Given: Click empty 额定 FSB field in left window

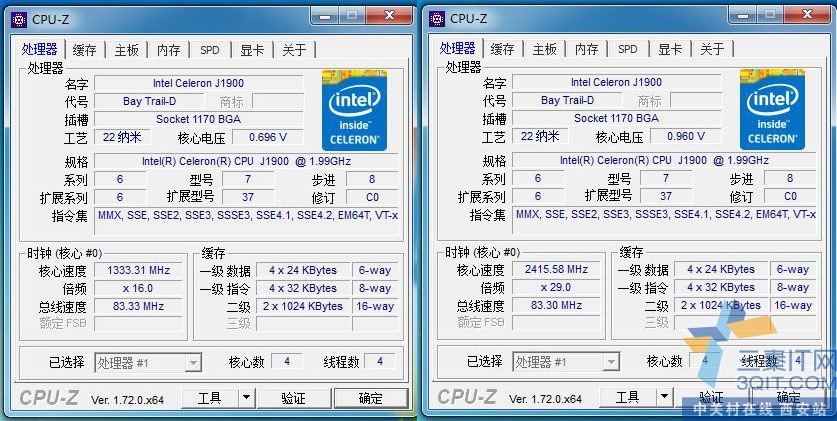Looking at the screenshot, I should (x=138, y=324).
